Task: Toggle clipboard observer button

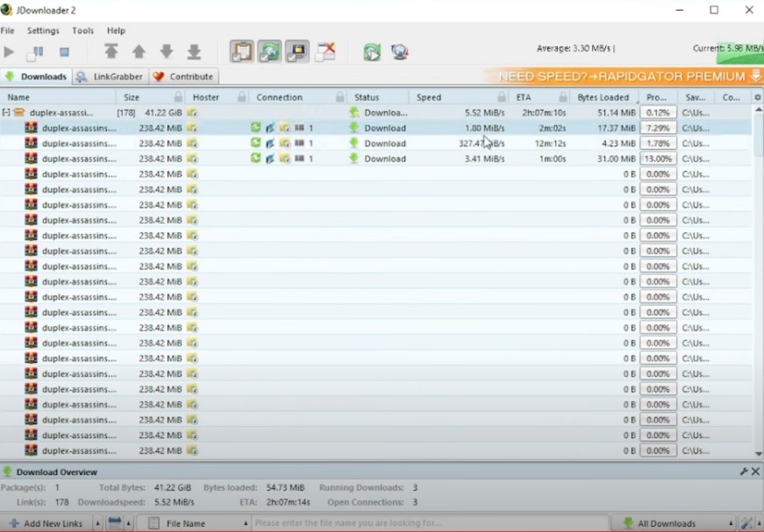Action: coord(242,52)
